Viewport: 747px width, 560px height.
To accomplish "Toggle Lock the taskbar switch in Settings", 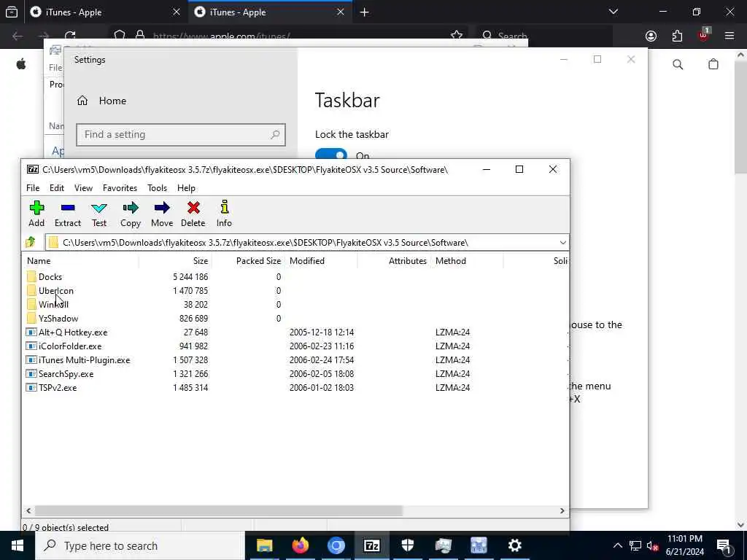I will 331,155.
